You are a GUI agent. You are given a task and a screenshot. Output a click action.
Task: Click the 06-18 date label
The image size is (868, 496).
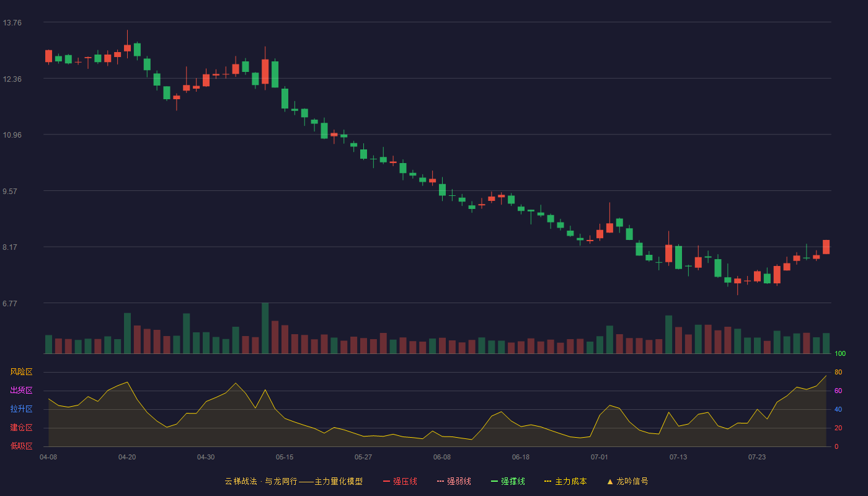[521, 457]
